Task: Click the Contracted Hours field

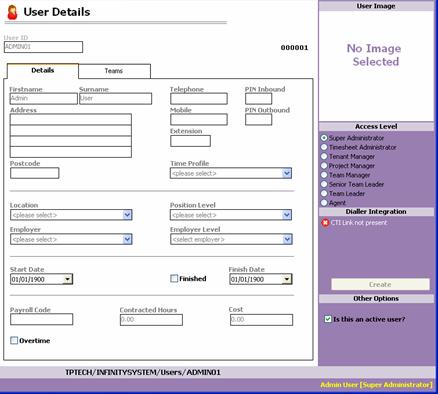Action: [151, 320]
